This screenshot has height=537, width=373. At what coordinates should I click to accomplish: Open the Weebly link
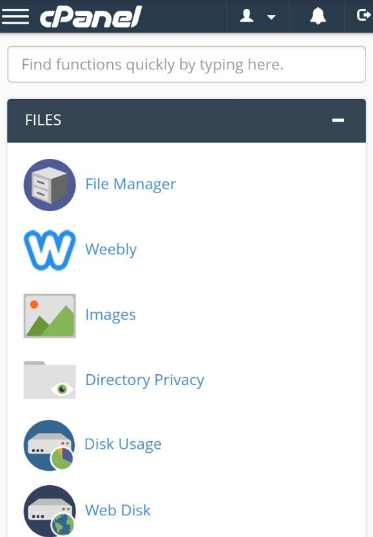111,249
